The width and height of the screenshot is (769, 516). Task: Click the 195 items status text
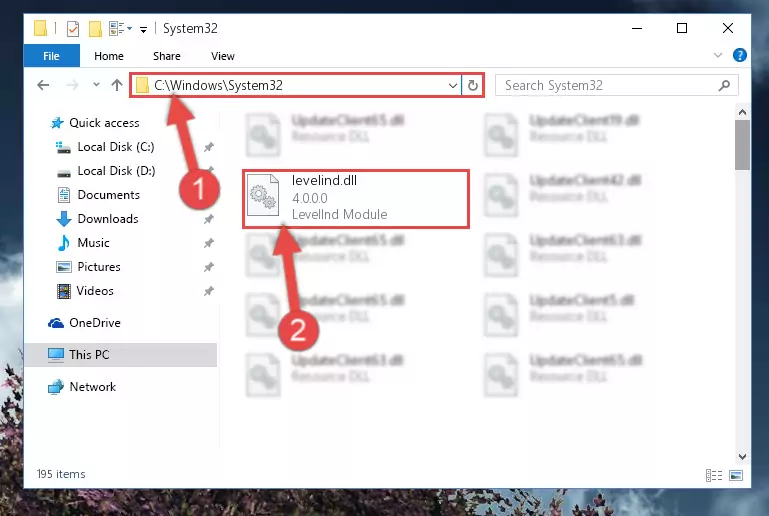pos(61,474)
